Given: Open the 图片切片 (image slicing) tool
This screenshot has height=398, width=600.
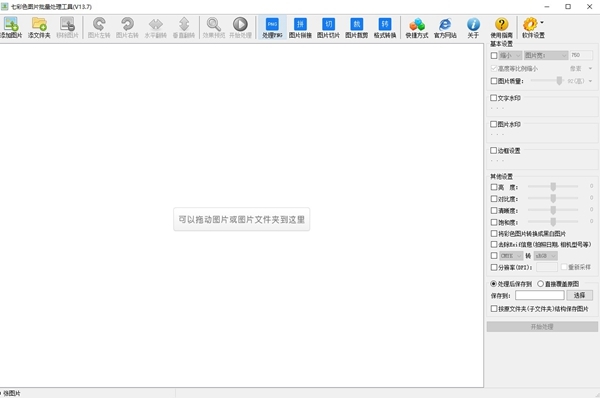Looking at the screenshot, I should (x=328, y=28).
